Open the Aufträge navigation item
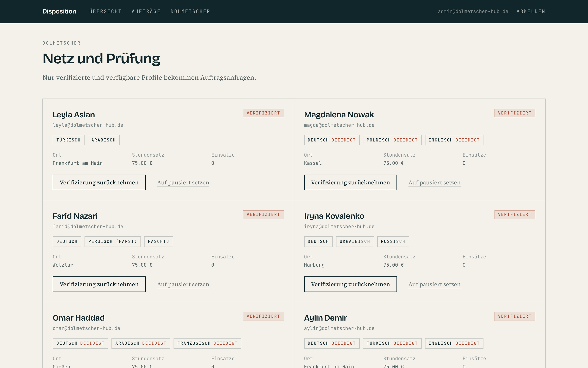The image size is (588, 368). coord(146,11)
